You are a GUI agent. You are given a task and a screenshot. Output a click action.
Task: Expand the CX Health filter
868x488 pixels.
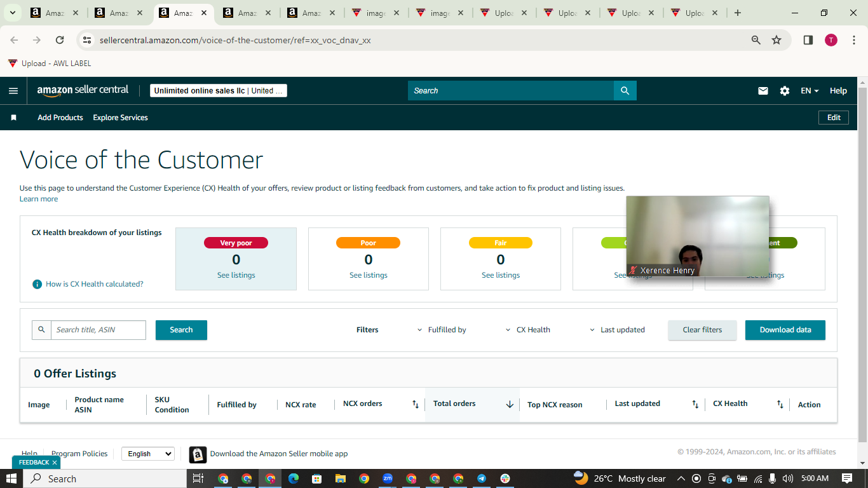click(x=528, y=330)
